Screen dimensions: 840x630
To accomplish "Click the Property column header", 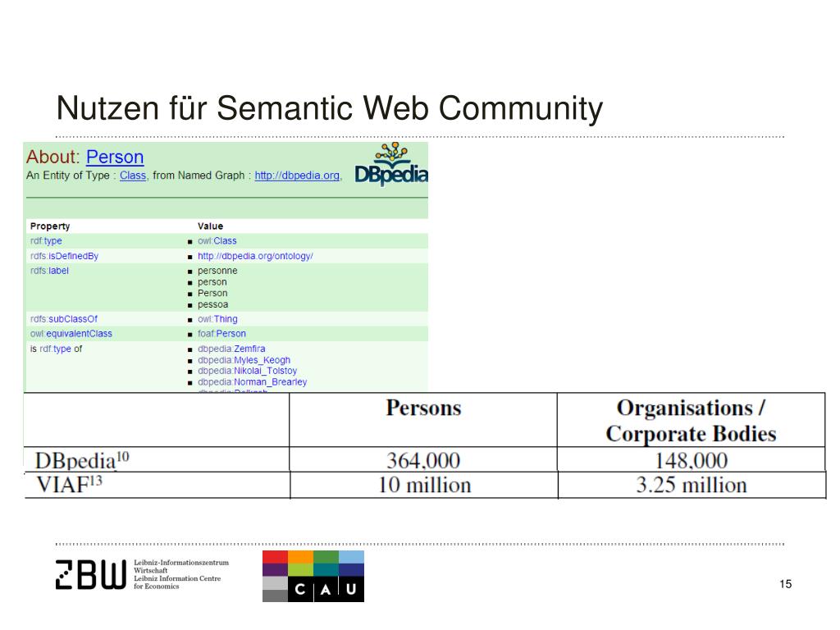I will click(50, 226).
